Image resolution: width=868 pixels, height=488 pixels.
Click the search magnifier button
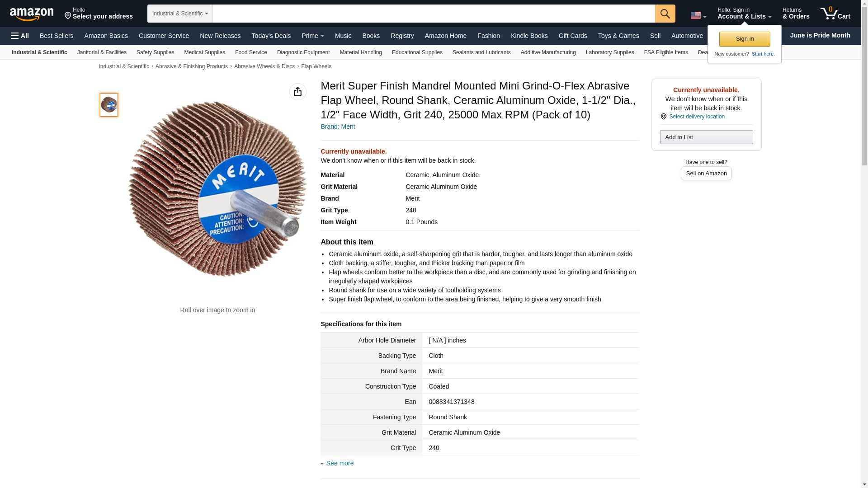[x=665, y=14]
